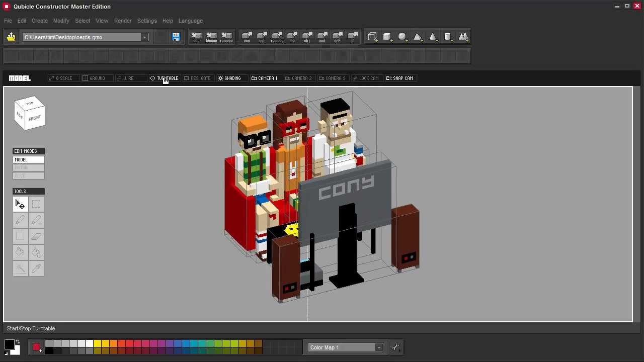Create a cylinder primitive
Screen dimensions: 644x362
click(448, 37)
